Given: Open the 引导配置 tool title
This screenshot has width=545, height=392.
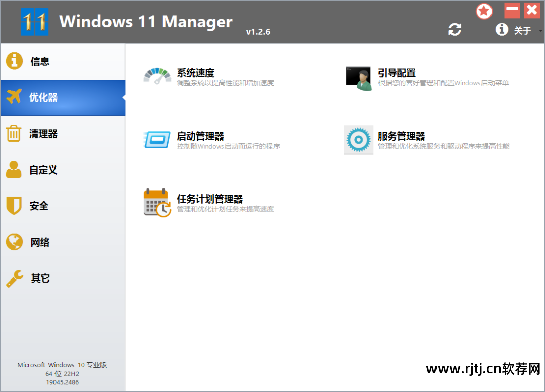Looking at the screenshot, I should (397, 73).
